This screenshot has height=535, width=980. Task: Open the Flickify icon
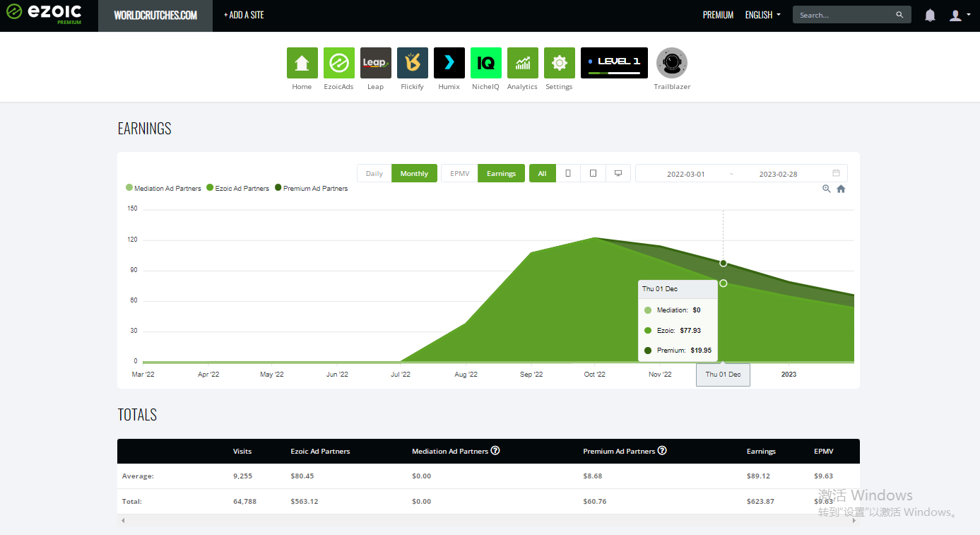(412, 63)
